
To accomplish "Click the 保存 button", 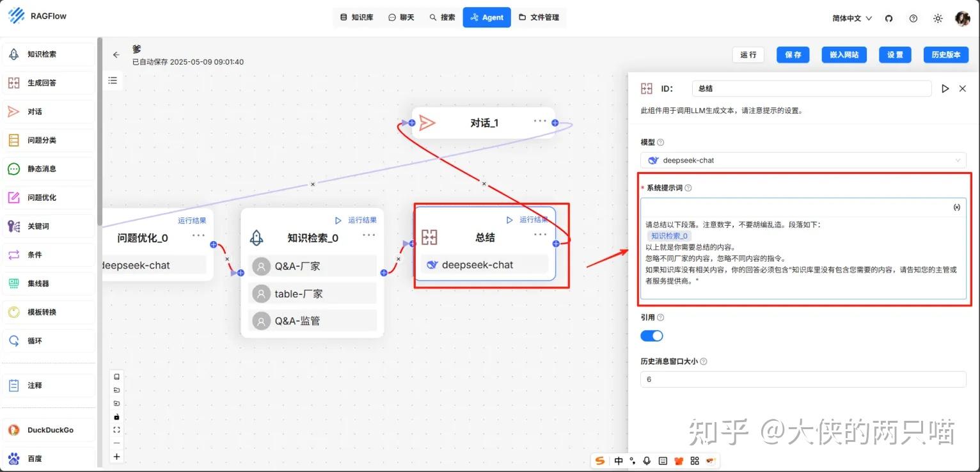I will (793, 54).
